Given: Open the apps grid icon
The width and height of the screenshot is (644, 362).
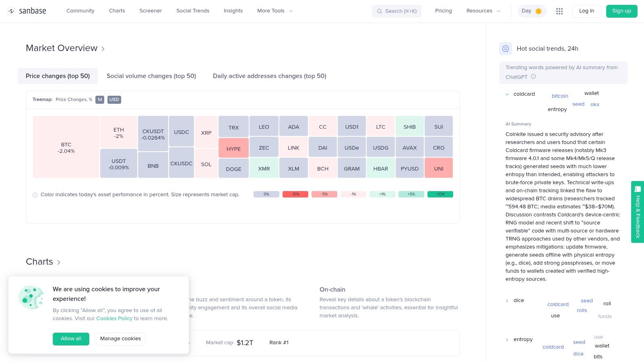Looking at the screenshot, I should 559,11.
